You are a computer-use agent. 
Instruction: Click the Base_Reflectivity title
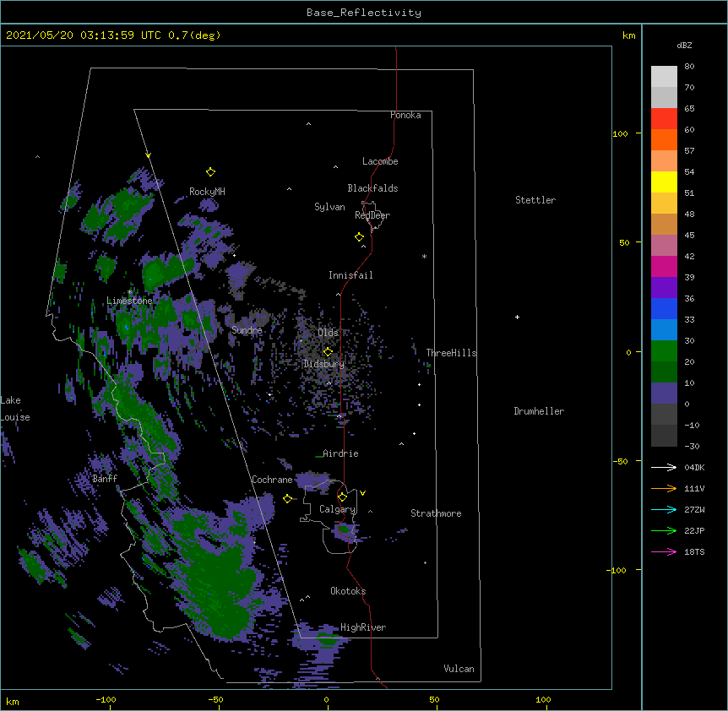click(364, 13)
